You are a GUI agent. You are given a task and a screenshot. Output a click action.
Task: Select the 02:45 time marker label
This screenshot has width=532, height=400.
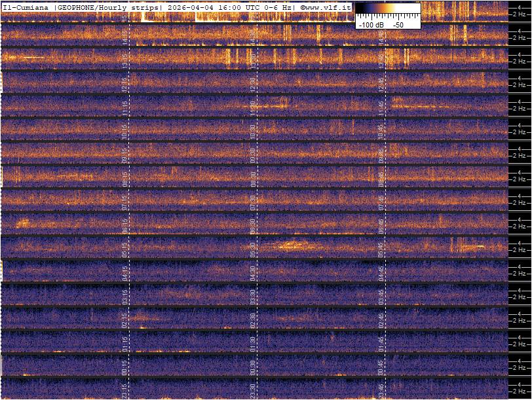[x=381, y=319]
